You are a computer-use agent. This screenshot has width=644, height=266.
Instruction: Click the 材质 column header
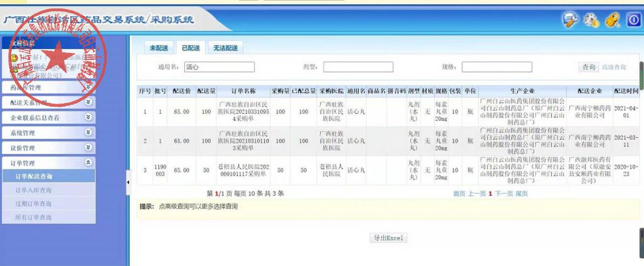click(x=428, y=91)
